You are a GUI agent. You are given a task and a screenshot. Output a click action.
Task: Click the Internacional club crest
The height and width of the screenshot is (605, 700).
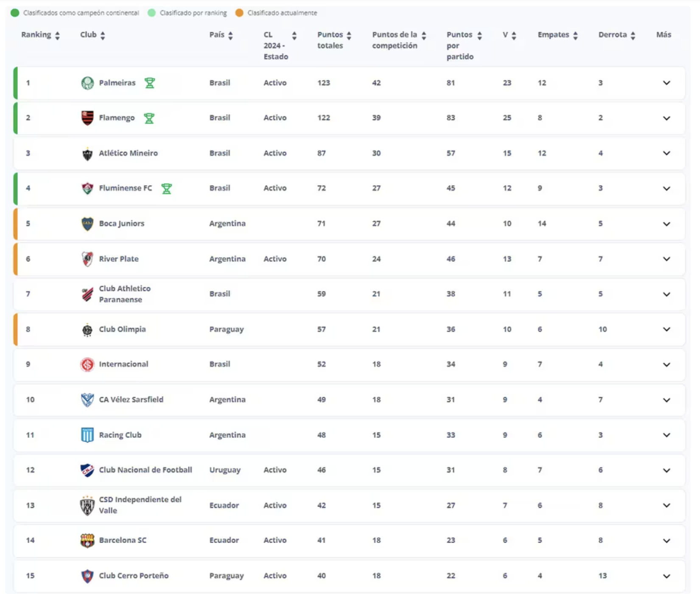[87, 364]
